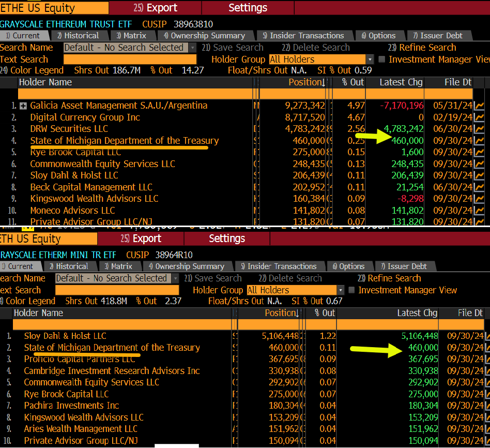Open chart icon for Digital Currency Group row
The width and height of the screenshot is (490, 448).
click(x=479, y=117)
